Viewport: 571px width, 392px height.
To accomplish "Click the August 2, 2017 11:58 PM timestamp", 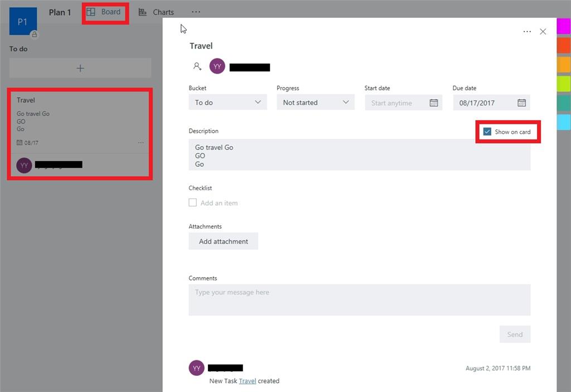I will click(498, 369).
